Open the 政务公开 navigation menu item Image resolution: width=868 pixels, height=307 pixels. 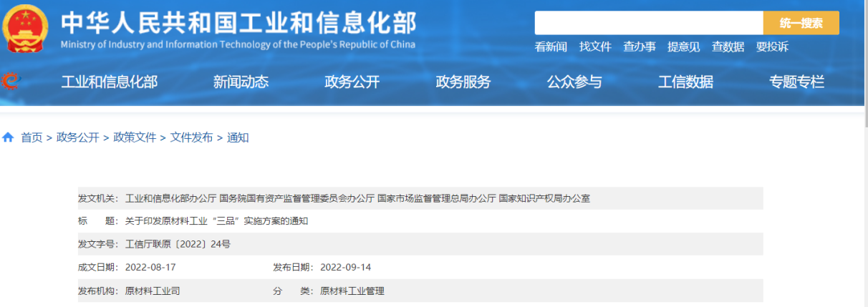tap(352, 82)
